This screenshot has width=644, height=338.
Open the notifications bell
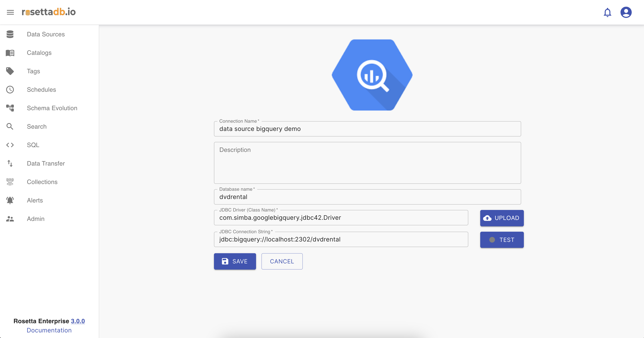607,12
